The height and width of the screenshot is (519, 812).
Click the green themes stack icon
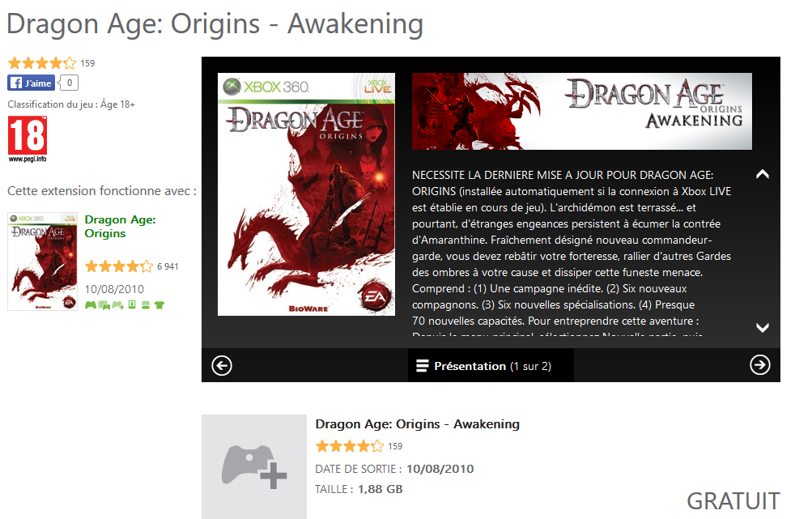146,305
